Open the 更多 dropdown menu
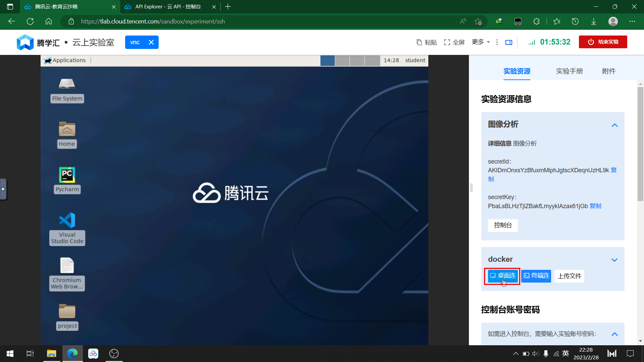The height and width of the screenshot is (362, 644). click(x=481, y=42)
